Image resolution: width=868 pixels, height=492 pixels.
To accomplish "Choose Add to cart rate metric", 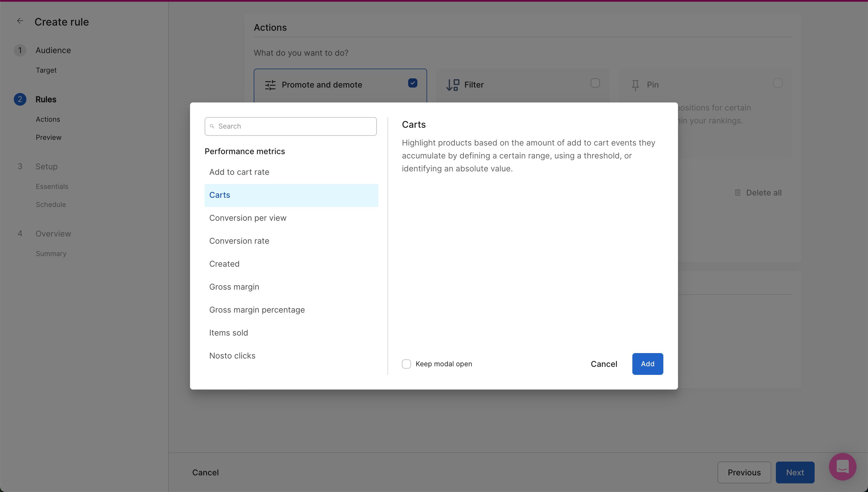I will (239, 172).
